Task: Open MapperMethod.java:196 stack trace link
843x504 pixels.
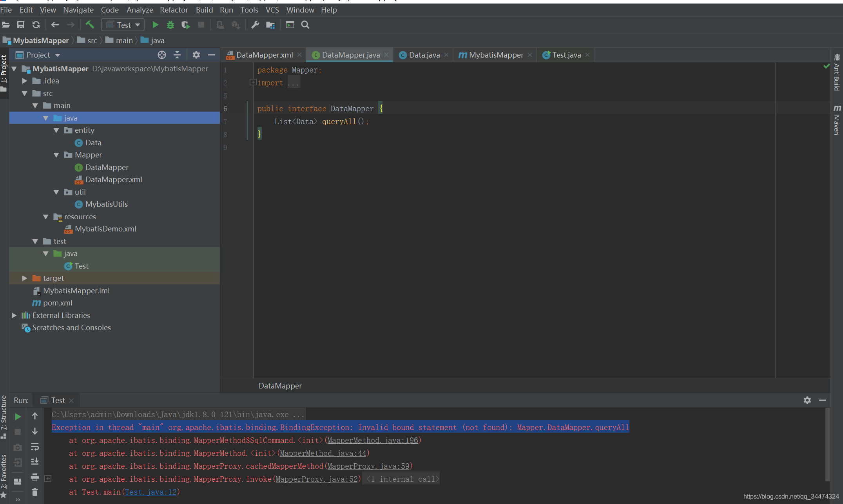Action: pos(373,441)
